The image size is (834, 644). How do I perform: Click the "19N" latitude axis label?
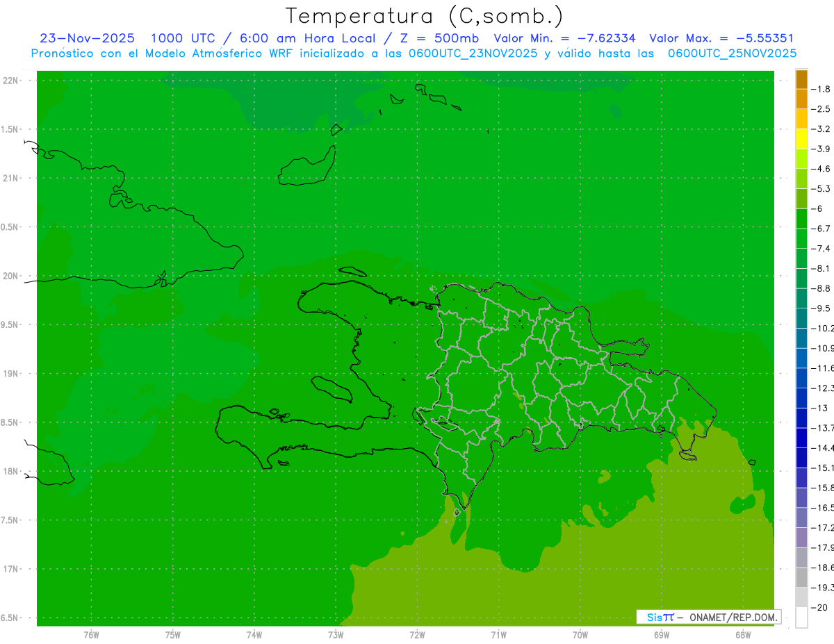(x=10, y=374)
